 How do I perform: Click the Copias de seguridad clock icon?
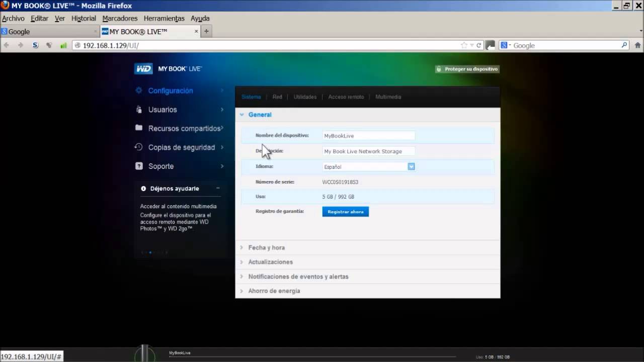(138, 147)
